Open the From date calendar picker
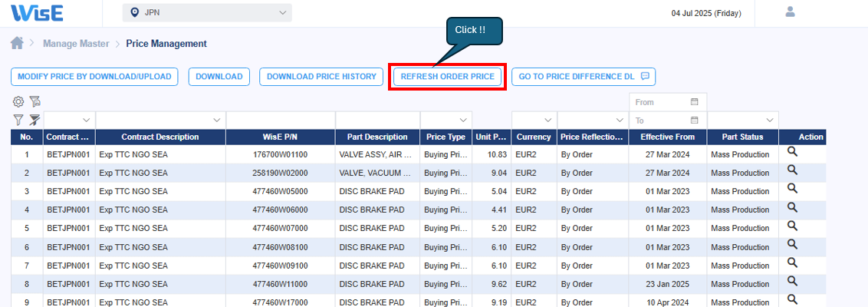 [x=694, y=102]
